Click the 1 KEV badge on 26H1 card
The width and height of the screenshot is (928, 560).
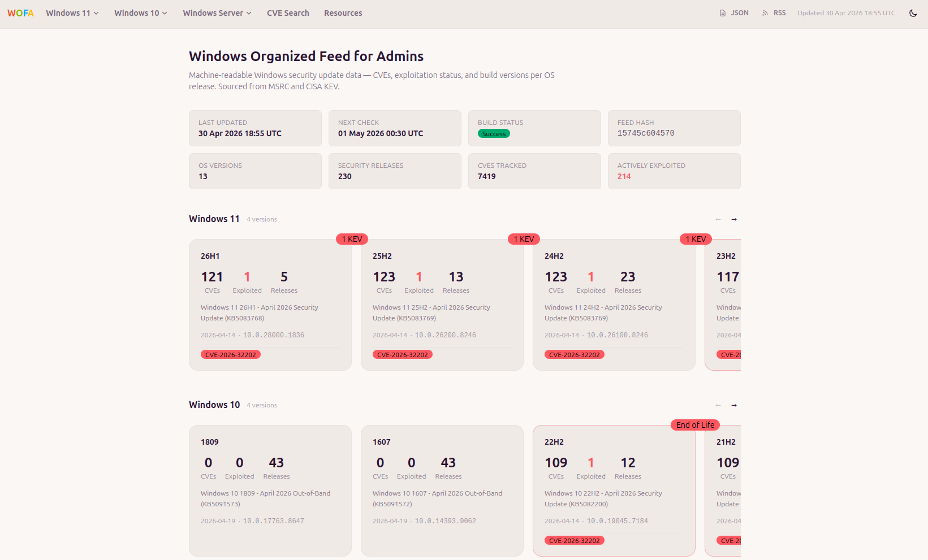352,239
